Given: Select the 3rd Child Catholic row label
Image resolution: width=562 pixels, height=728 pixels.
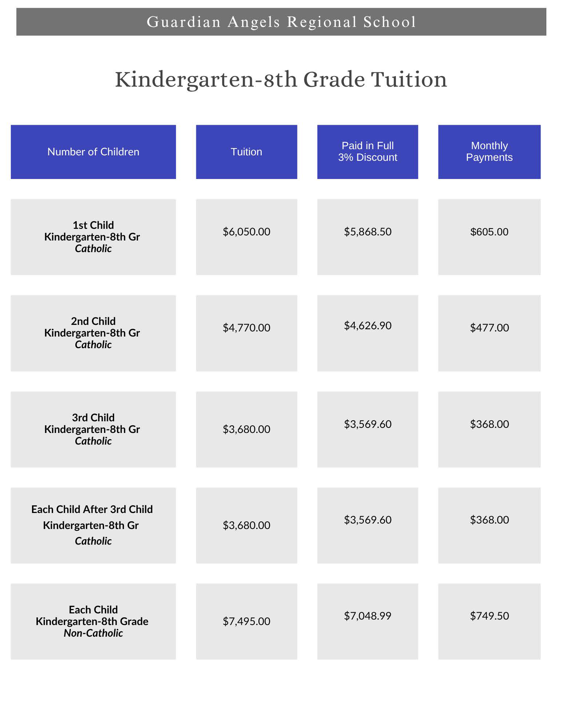Looking at the screenshot, I should pos(93,429).
